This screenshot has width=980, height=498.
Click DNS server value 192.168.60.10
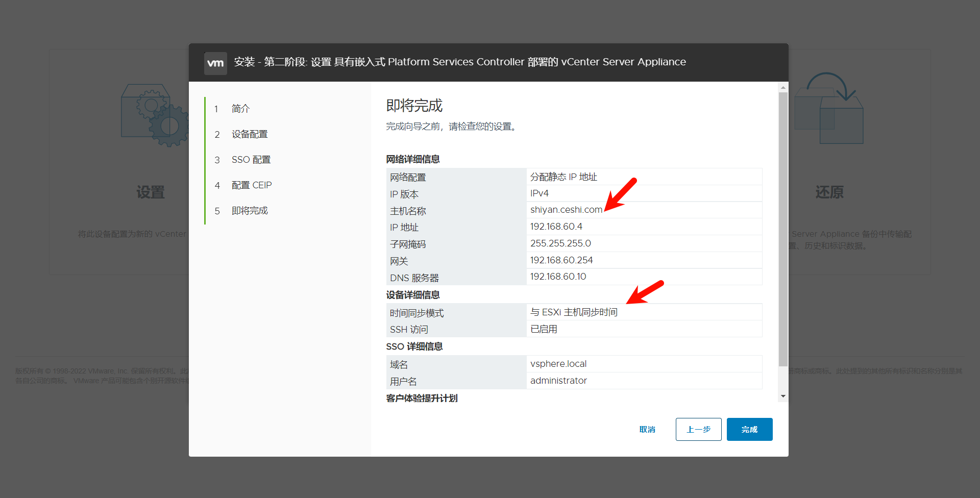coord(558,277)
